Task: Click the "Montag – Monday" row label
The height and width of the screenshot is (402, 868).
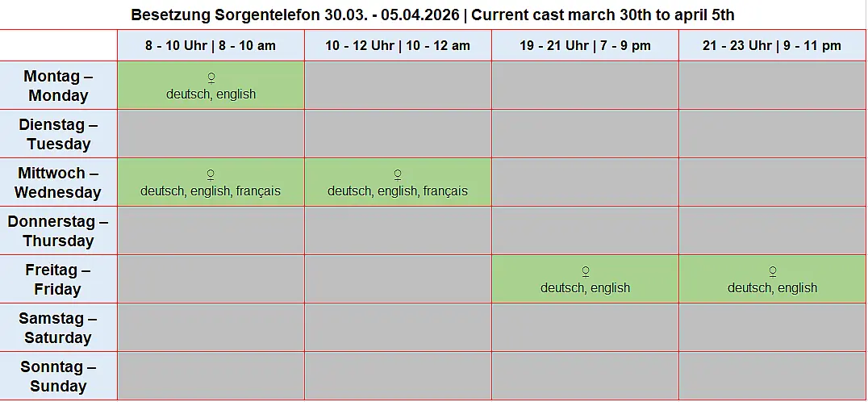Action: [58, 86]
